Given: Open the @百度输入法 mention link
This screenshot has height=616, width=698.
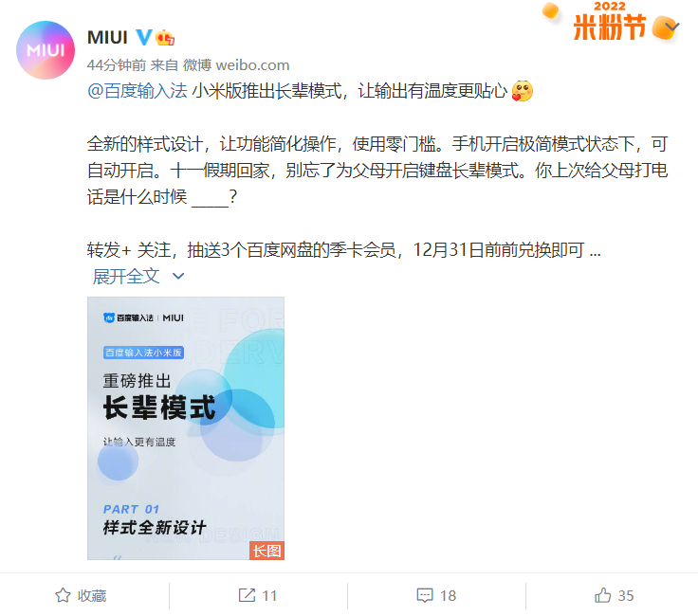Looking at the screenshot, I should pyautogui.click(x=138, y=91).
